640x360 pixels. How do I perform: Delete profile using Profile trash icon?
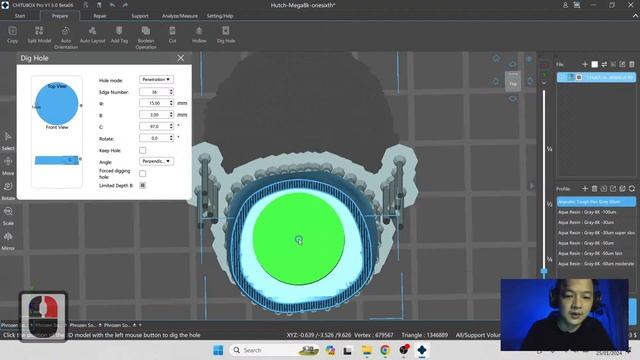(x=594, y=188)
